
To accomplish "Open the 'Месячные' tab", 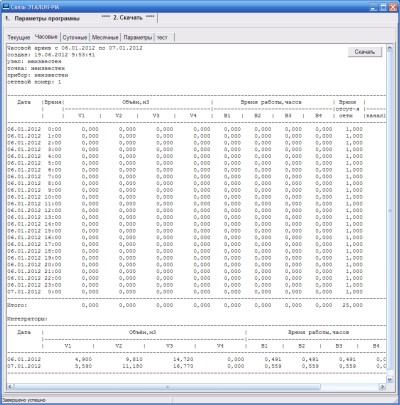I will tap(105, 38).
